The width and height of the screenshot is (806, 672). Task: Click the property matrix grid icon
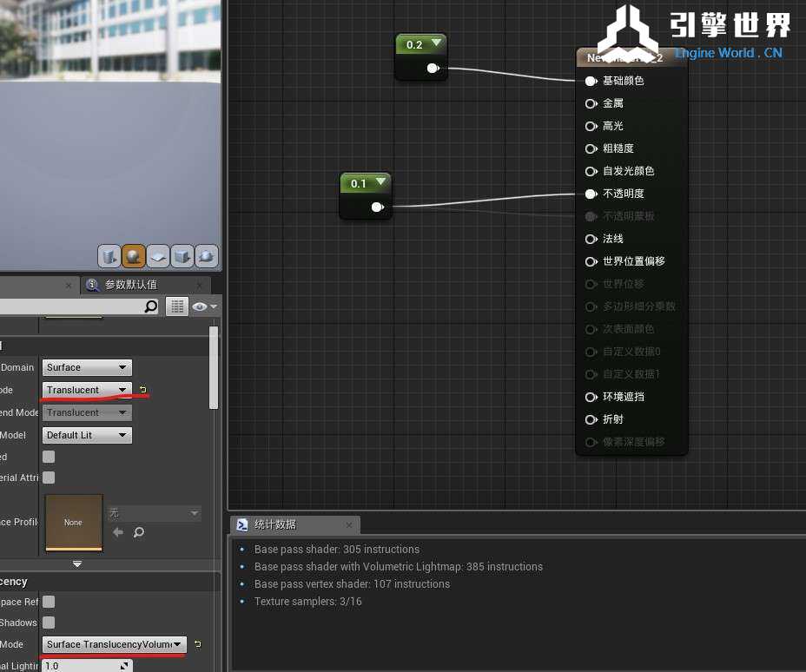coord(177,306)
